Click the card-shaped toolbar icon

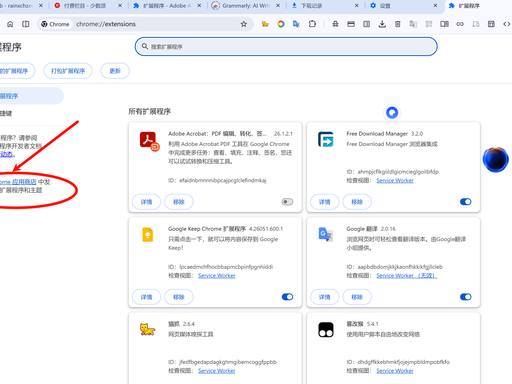tap(351, 24)
